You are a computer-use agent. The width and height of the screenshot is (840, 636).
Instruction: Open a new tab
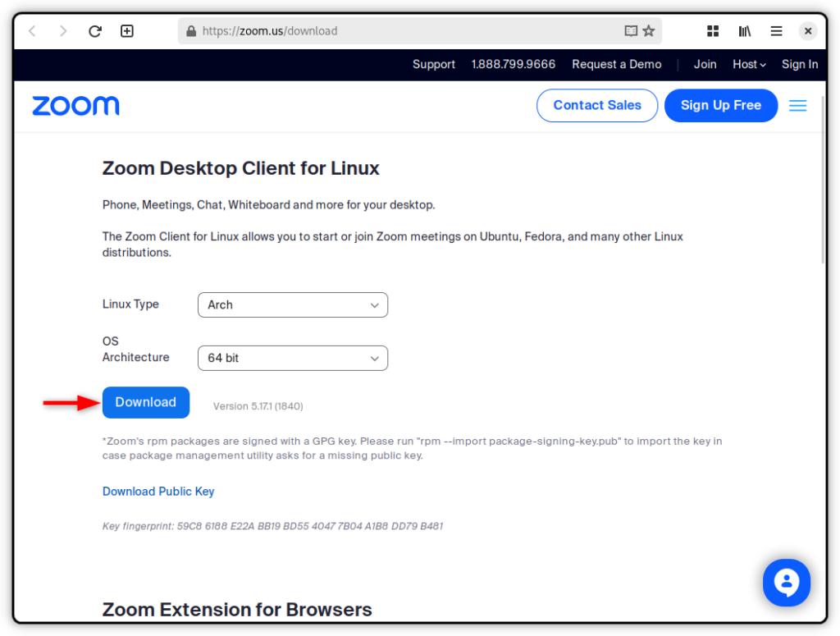click(x=127, y=31)
